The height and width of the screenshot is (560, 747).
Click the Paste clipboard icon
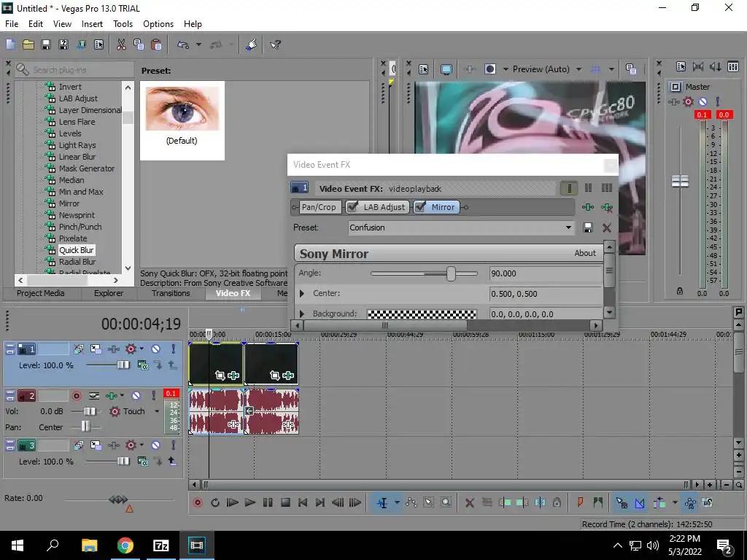click(156, 44)
